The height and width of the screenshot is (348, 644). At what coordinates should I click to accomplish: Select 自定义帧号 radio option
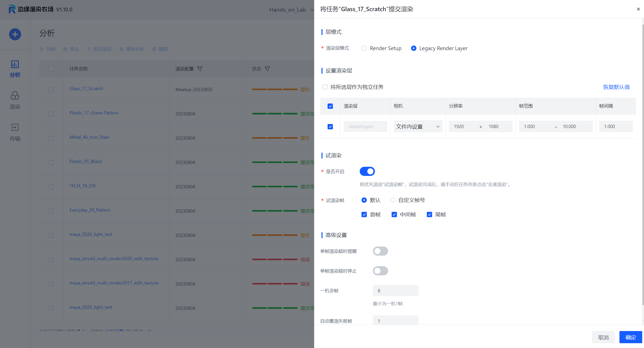coord(393,200)
